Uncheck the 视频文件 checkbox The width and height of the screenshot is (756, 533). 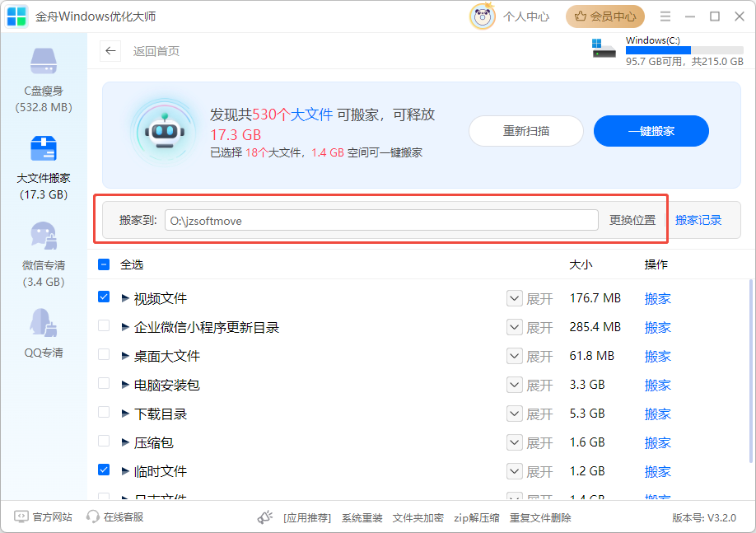pos(104,297)
